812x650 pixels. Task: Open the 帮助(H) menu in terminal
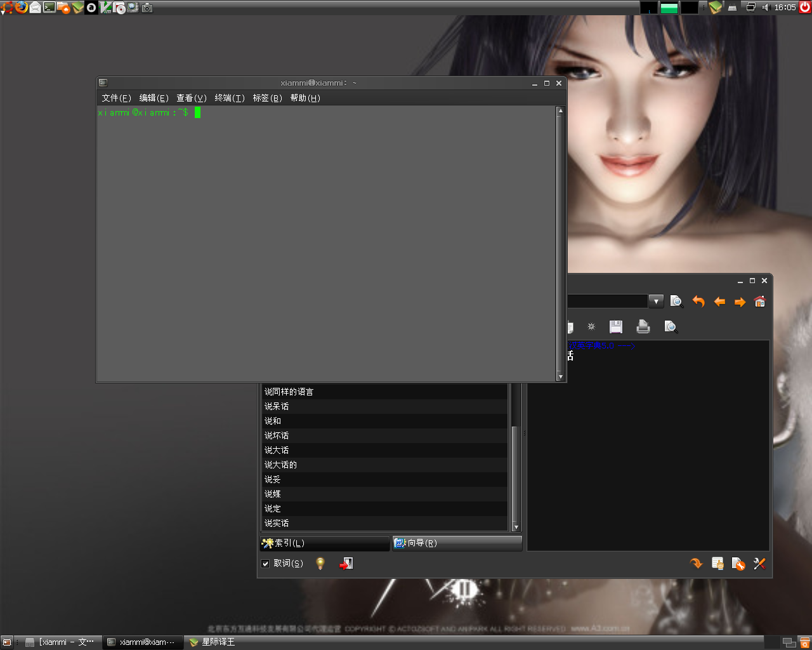[x=305, y=98]
